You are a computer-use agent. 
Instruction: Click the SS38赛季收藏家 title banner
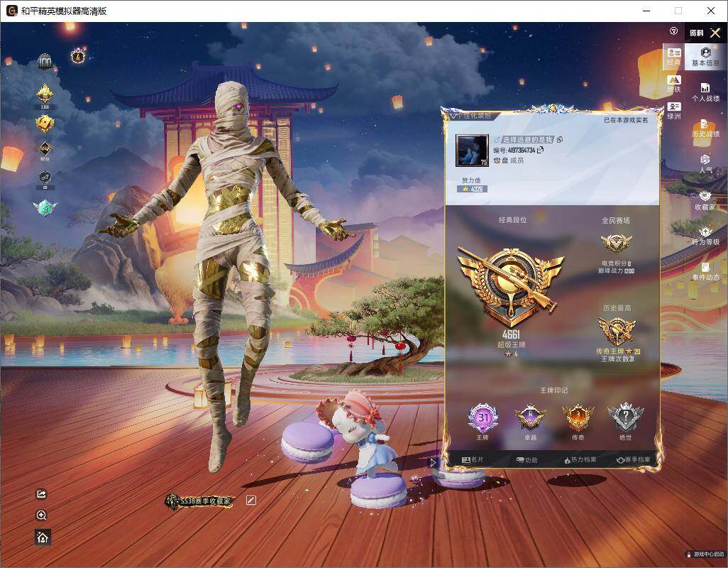pyautogui.click(x=199, y=501)
